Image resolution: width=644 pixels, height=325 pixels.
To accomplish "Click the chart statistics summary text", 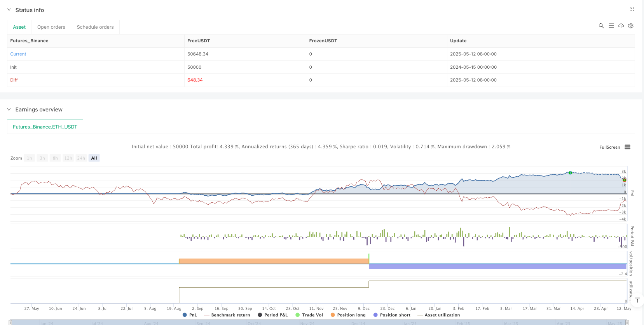I will pos(321,147).
